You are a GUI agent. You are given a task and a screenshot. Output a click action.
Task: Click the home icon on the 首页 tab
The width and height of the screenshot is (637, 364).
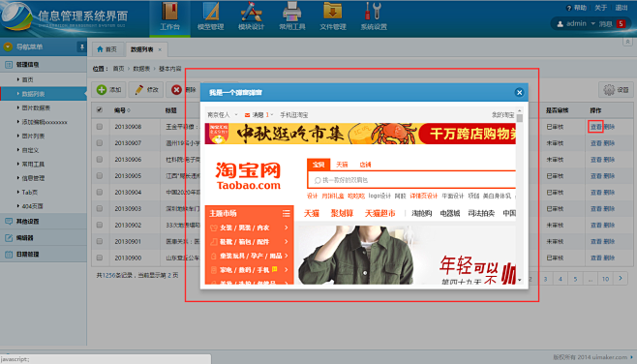(x=100, y=49)
